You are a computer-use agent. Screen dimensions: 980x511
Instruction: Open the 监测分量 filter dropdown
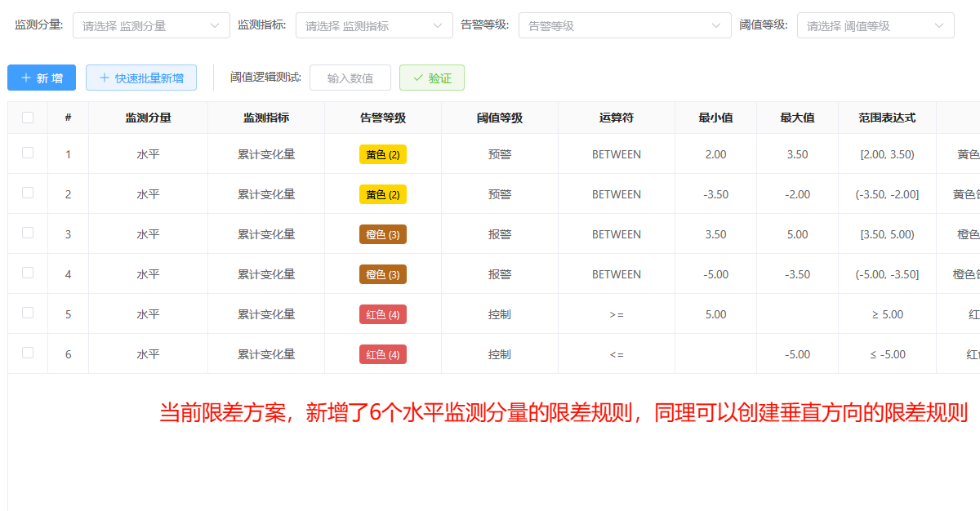point(151,25)
